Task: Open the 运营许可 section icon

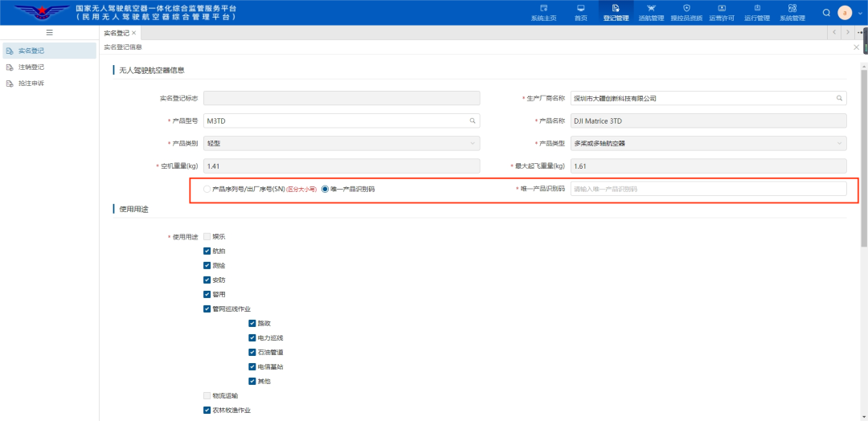Action: [x=722, y=8]
